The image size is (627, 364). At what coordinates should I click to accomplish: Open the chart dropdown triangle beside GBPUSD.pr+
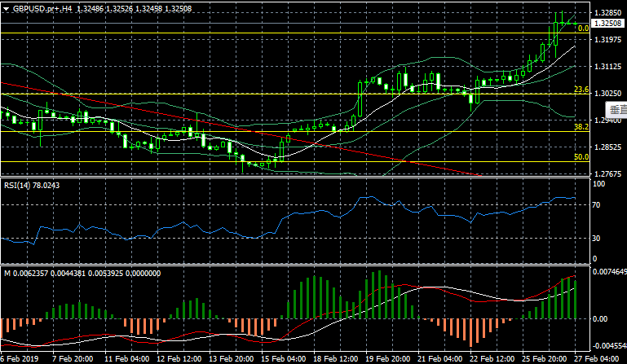pyautogui.click(x=6, y=9)
